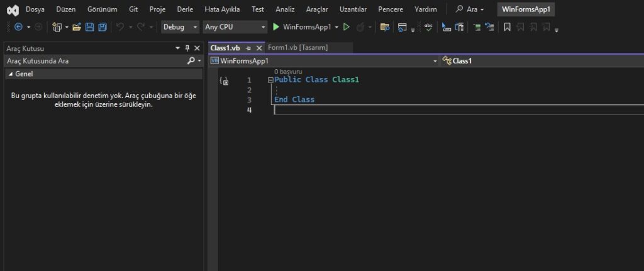Click the Navigate Backward arrow icon
644x271 pixels.
[x=18, y=27]
